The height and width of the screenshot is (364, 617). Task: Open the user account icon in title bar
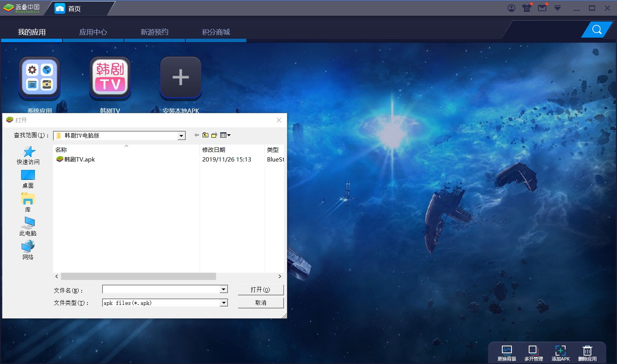click(x=511, y=8)
